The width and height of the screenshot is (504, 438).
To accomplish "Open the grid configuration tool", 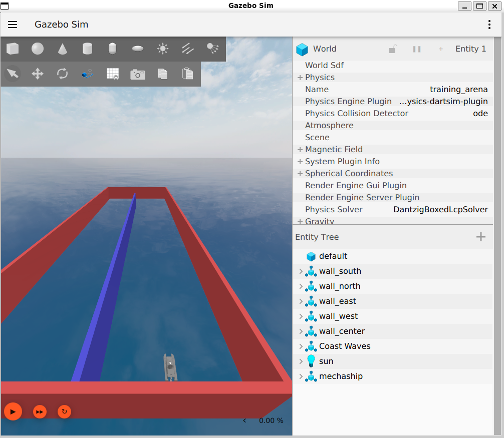I will tap(113, 74).
